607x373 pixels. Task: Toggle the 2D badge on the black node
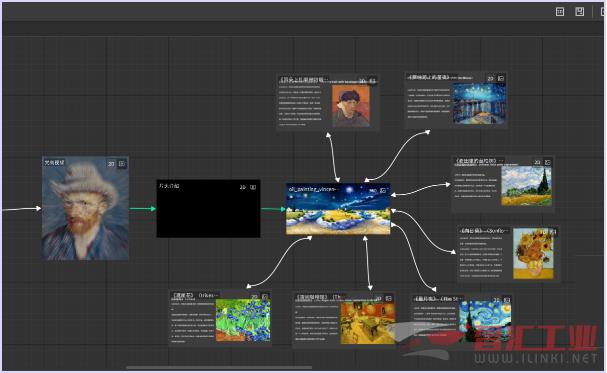point(242,187)
